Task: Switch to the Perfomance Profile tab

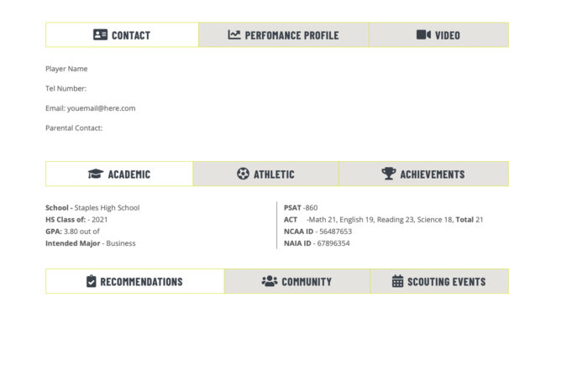Action: pos(284,35)
